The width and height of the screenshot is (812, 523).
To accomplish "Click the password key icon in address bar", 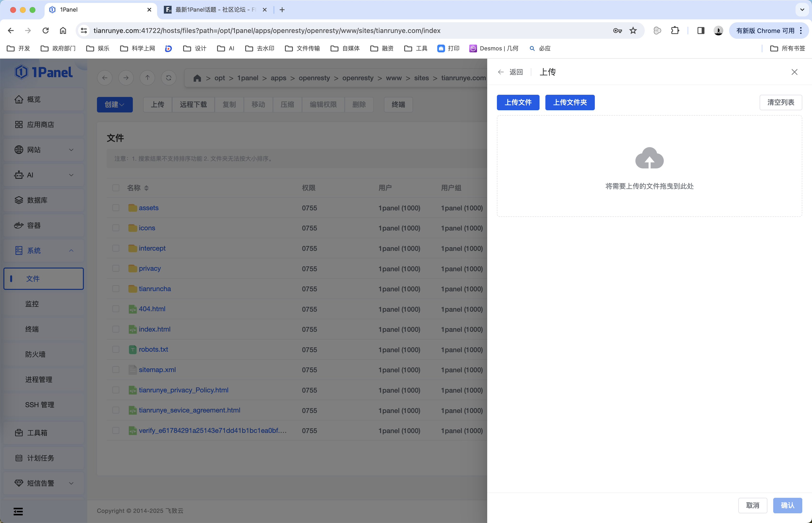I will coord(617,31).
